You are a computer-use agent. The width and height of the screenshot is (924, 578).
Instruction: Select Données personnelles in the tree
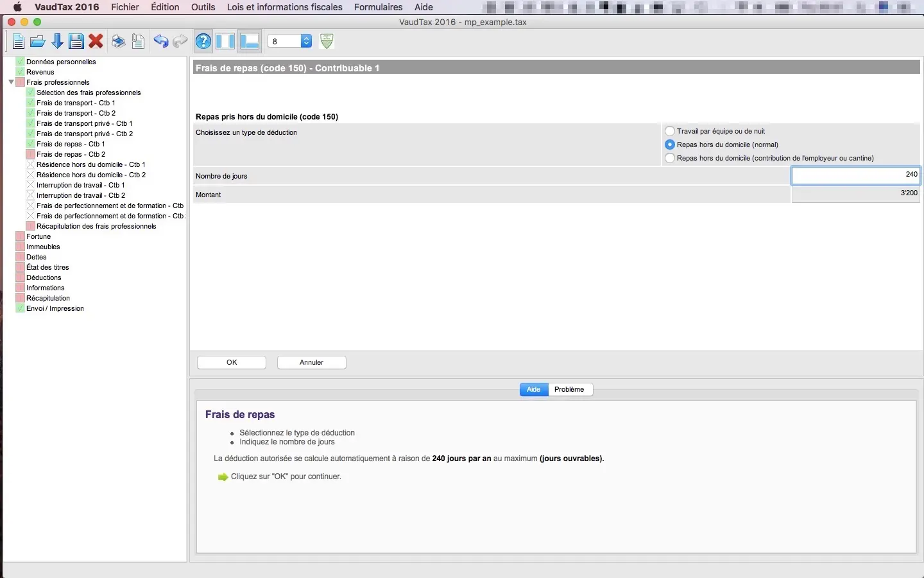click(x=61, y=62)
